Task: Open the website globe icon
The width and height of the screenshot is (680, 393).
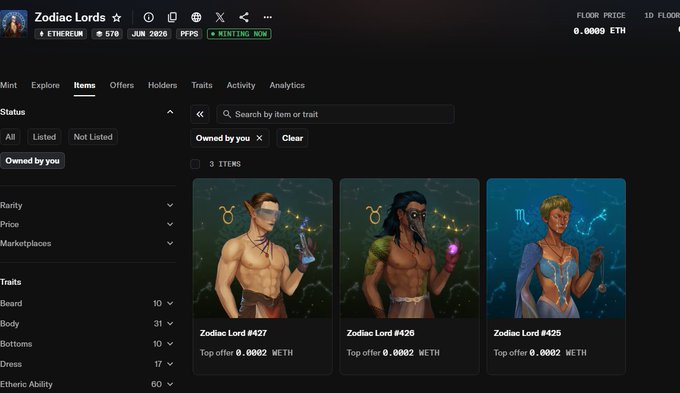Action: (x=196, y=17)
